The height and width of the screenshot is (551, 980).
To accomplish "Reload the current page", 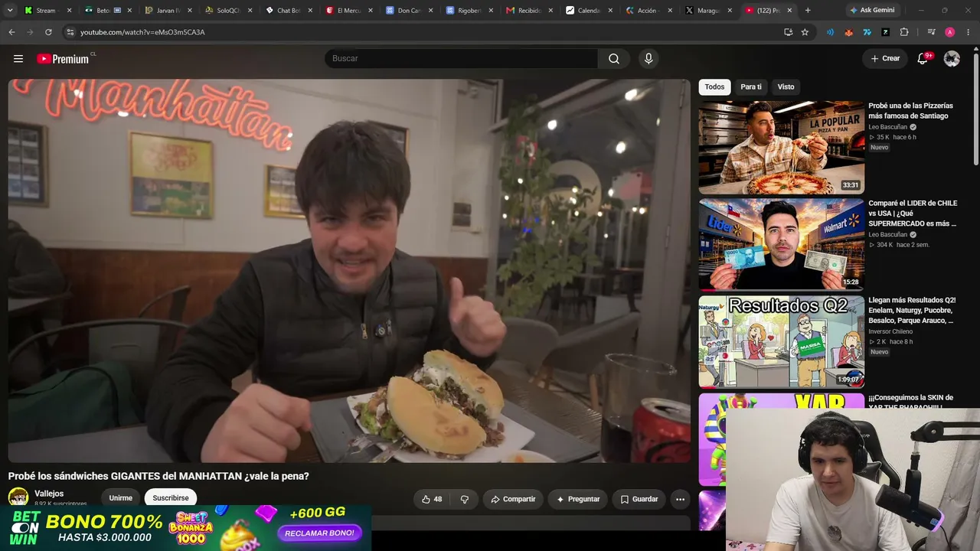I will [x=48, y=32].
